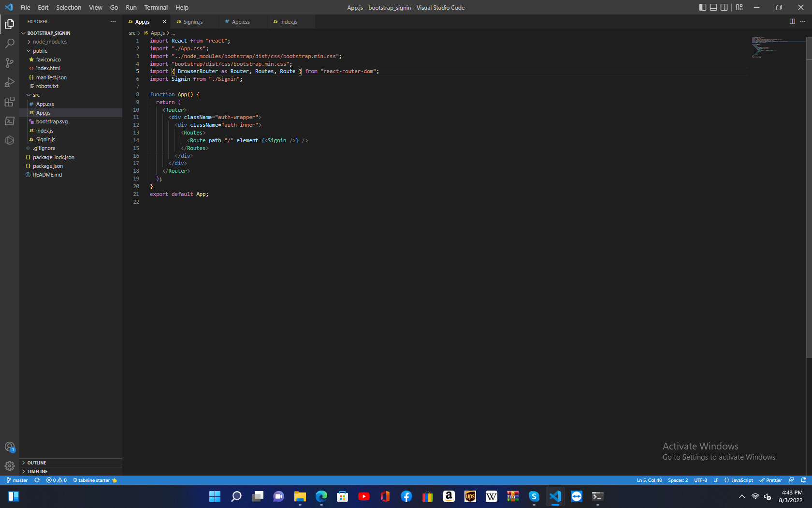The image size is (812, 508).
Task: Open the Explorer sidebar icon
Action: coord(9,23)
